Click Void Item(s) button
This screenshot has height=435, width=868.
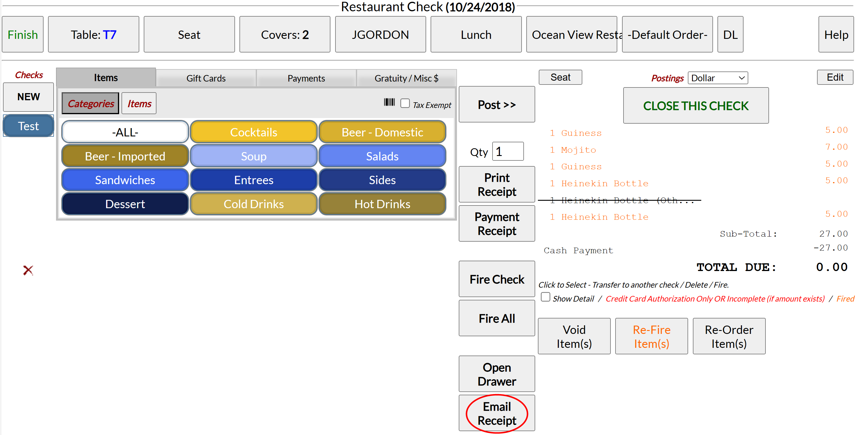coord(574,336)
